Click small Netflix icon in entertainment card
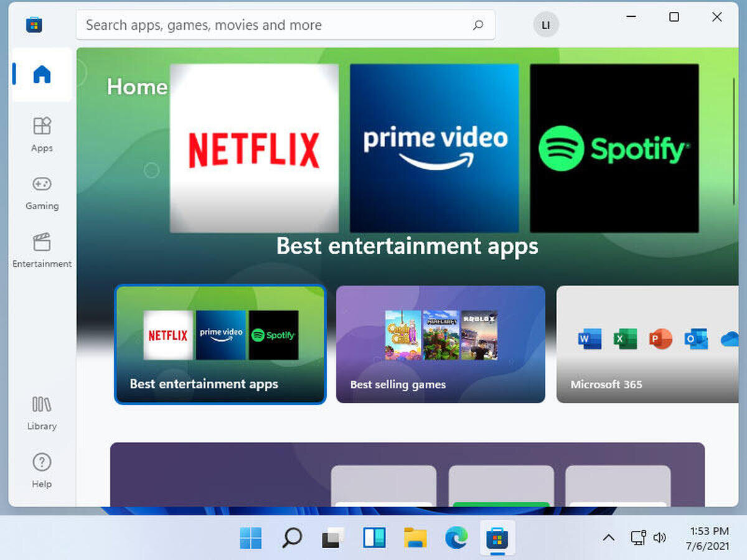 pyautogui.click(x=168, y=335)
